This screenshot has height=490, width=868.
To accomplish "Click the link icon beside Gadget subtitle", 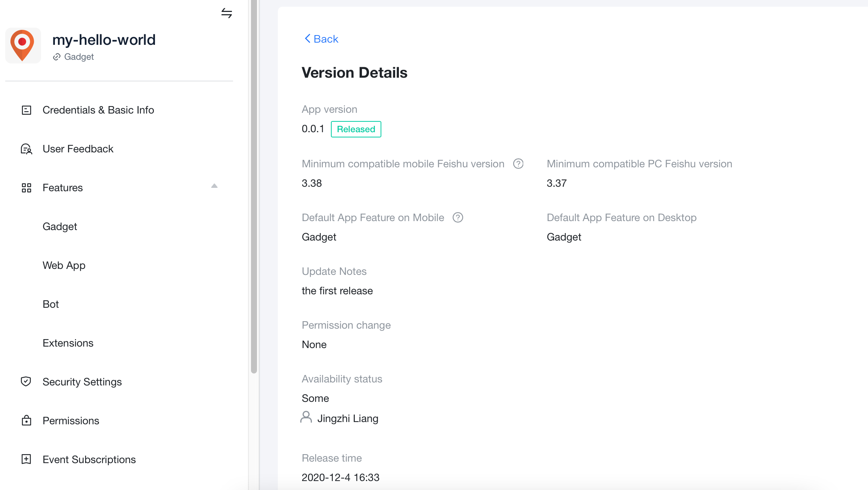I will click(57, 57).
